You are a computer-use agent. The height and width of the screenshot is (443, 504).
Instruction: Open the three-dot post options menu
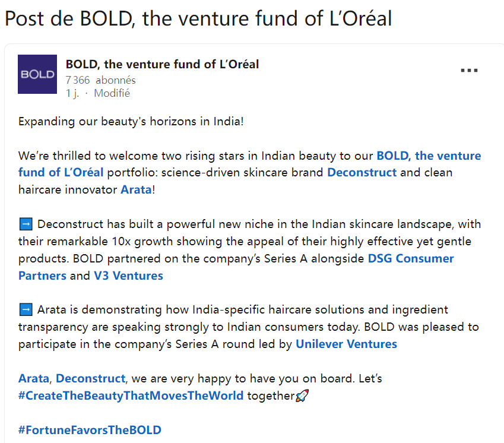click(x=469, y=70)
